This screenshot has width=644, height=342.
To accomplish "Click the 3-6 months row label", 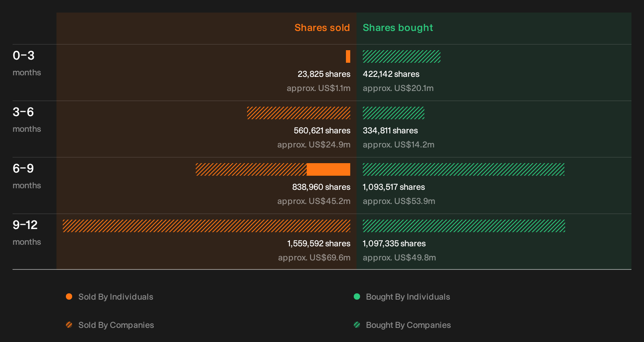I will tap(27, 120).
